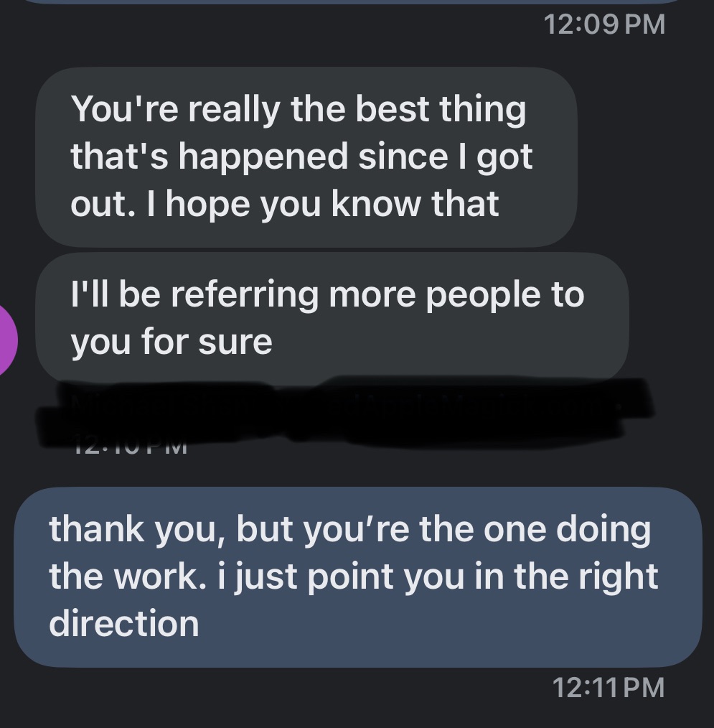Tap the "thank you, but you're the one" reply

point(357,577)
